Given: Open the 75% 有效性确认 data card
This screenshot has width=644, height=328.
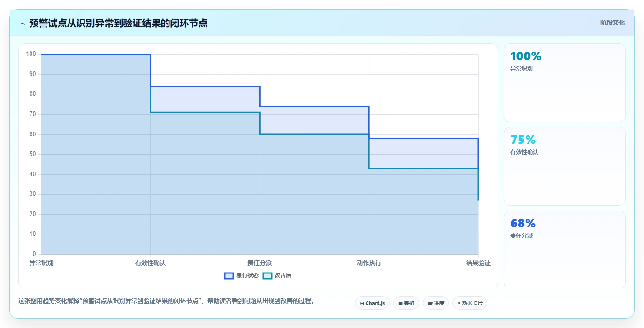Looking at the screenshot, I should click(x=564, y=166).
